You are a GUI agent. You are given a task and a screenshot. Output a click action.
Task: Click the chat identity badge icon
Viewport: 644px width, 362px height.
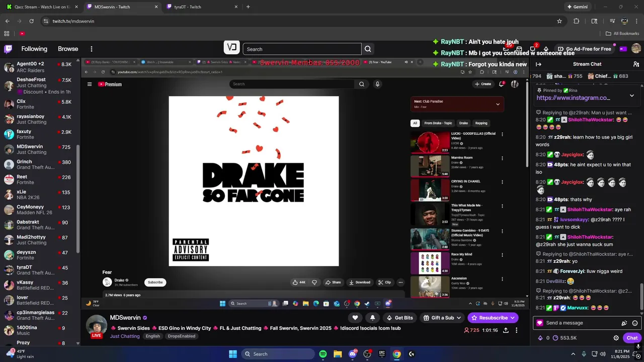click(540, 323)
